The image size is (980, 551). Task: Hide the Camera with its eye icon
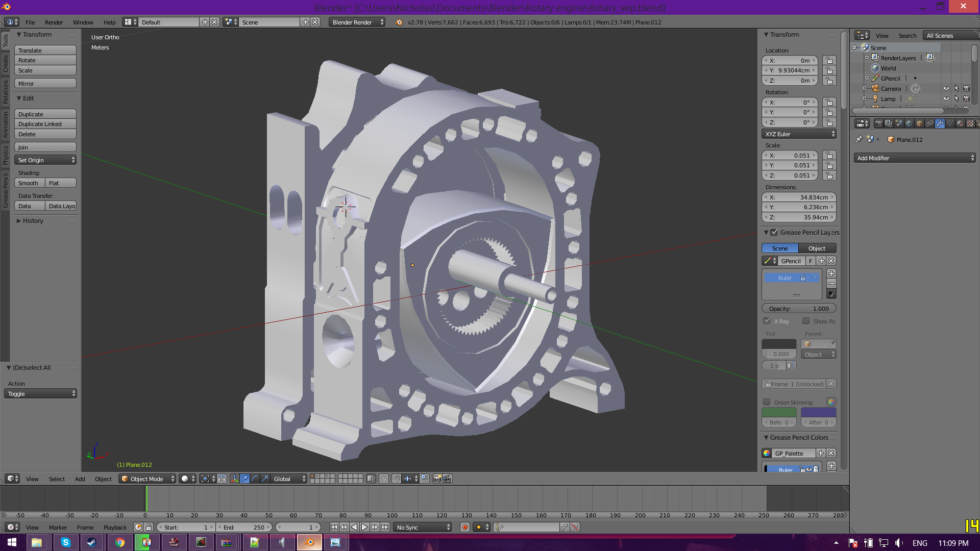[946, 88]
